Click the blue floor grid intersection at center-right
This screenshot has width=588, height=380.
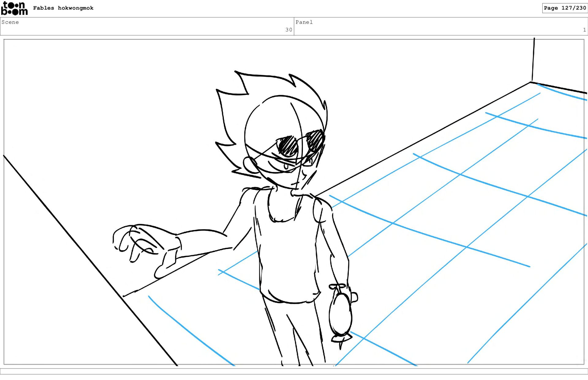pyautogui.click(x=460, y=174)
